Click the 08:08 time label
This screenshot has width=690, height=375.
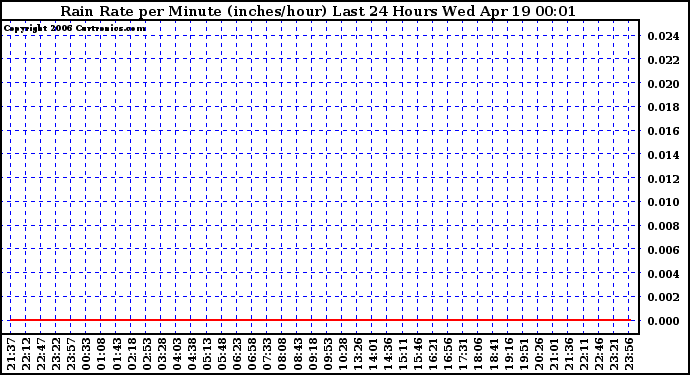point(282,354)
